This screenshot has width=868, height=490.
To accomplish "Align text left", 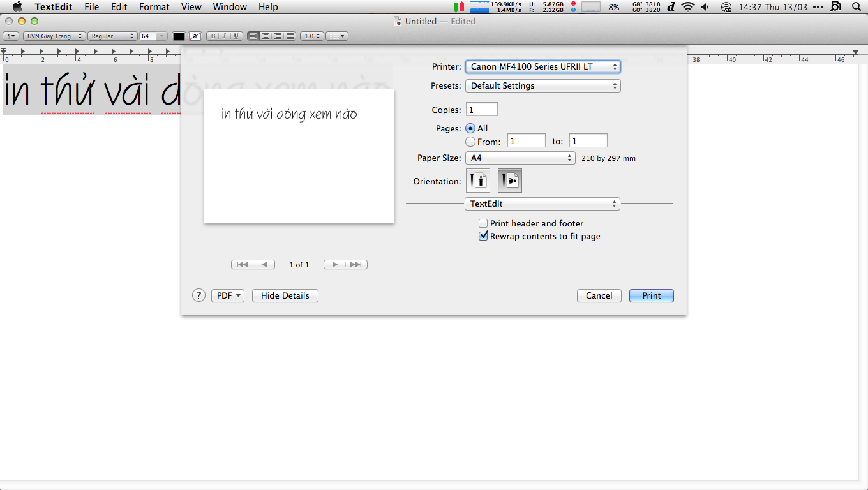I will click(253, 36).
